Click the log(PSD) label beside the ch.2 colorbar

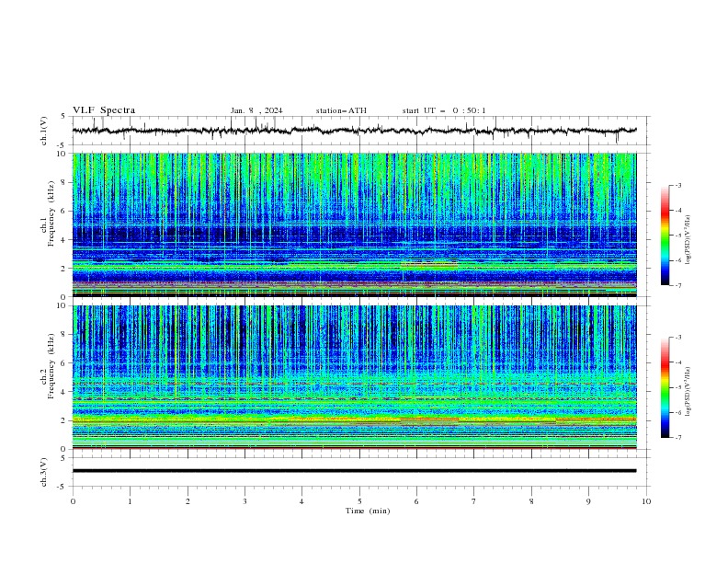688,391
